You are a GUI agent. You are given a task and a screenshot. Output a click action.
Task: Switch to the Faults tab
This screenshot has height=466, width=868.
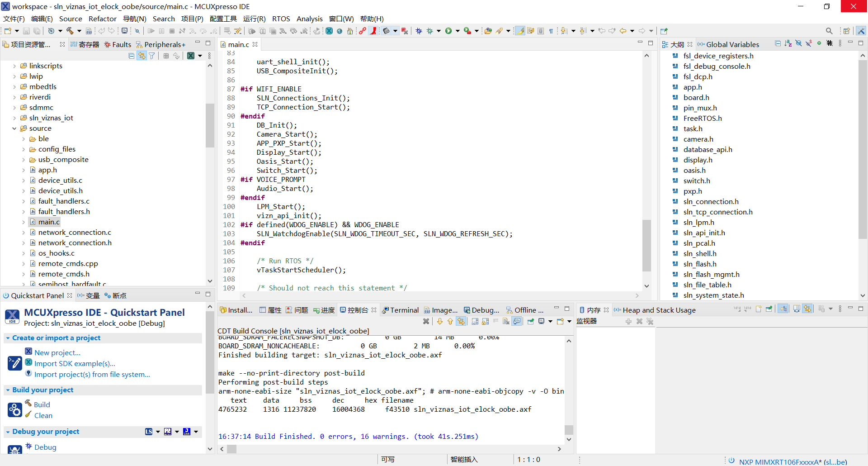118,44
